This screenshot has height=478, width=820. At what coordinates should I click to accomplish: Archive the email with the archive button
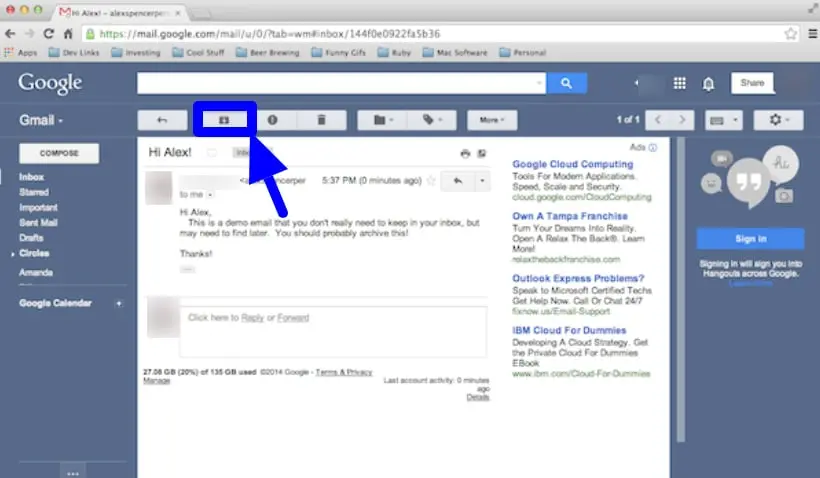click(x=224, y=120)
